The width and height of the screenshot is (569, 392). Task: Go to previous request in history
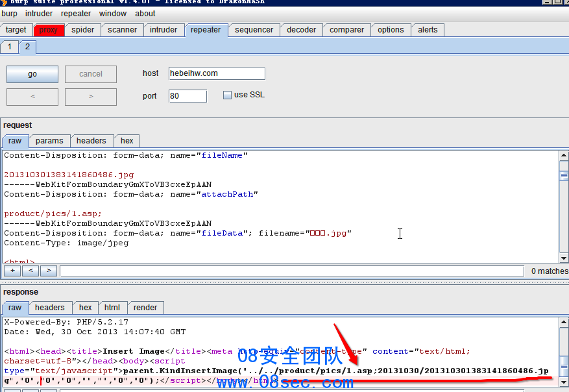pyautogui.click(x=32, y=97)
